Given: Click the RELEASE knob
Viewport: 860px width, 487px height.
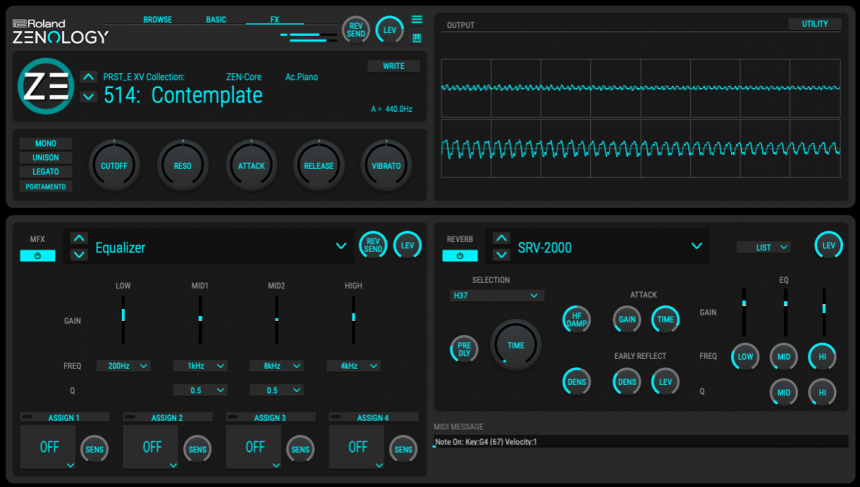Looking at the screenshot, I should point(319,165).
